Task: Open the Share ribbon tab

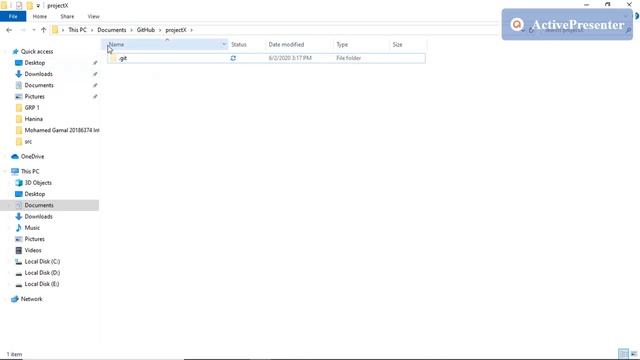Action: 67,16
